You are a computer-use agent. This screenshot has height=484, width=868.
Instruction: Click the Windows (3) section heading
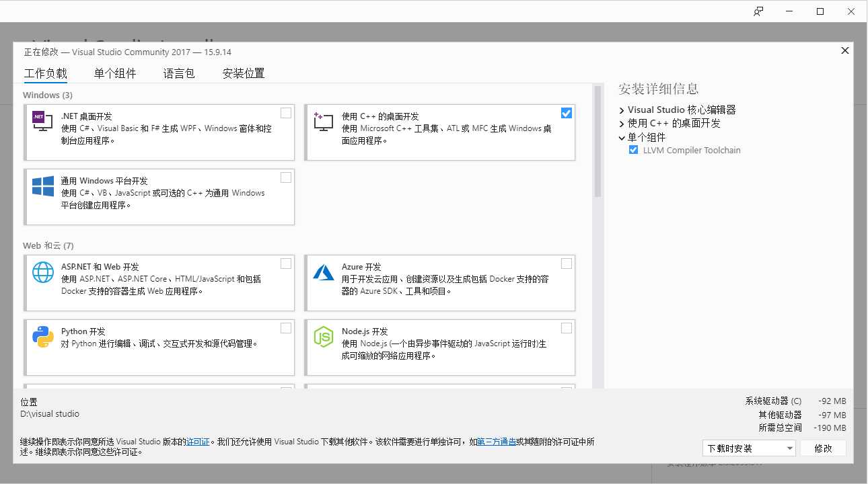[x=48, y=95]
